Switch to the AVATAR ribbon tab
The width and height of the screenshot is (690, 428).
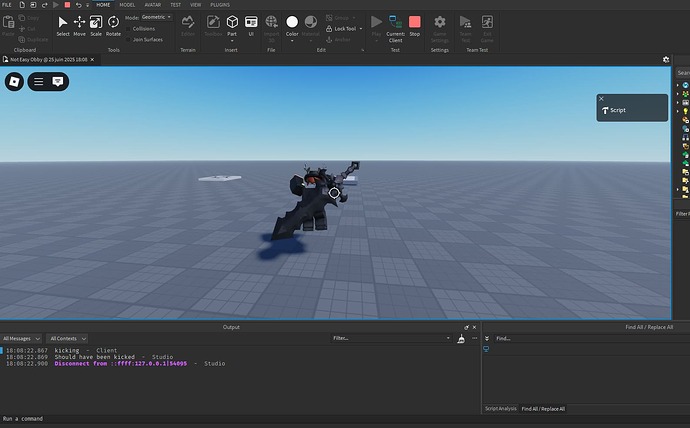pos(153,5)
